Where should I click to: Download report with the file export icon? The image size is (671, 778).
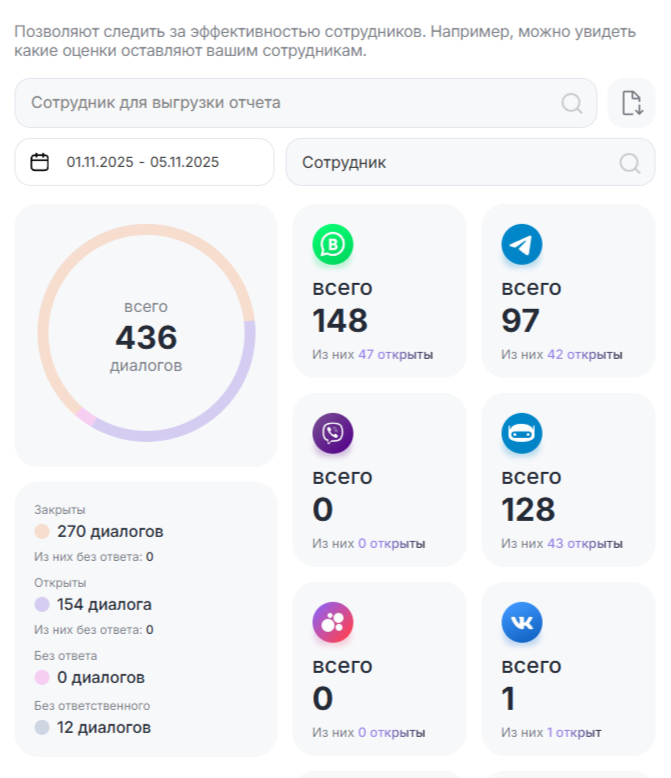[x=631, y=103]
